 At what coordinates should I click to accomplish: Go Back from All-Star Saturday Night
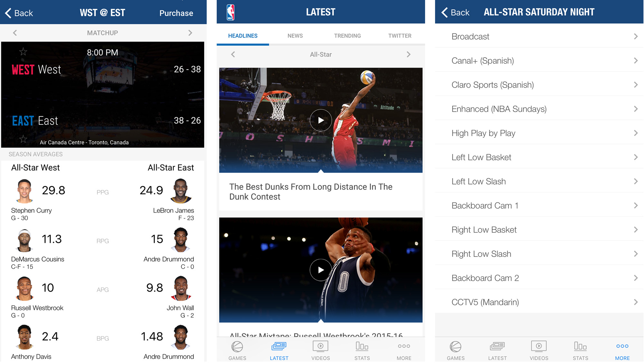[x=455, y=13]
